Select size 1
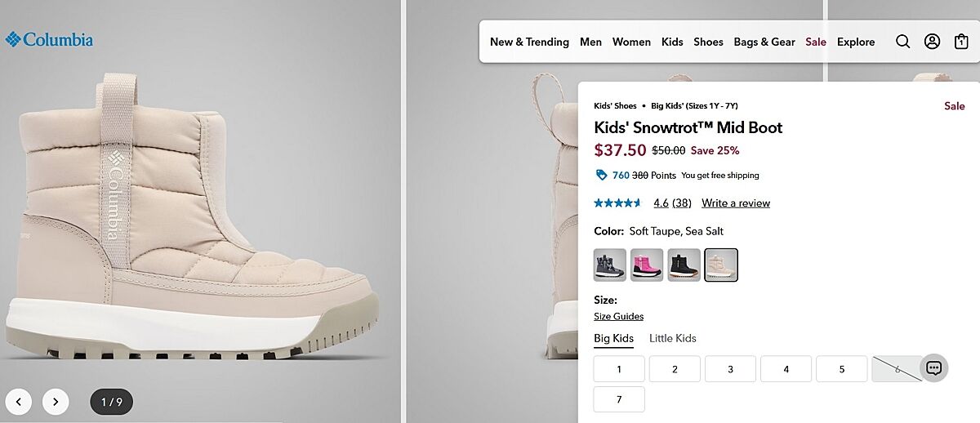Screen dimensions: 980x423 [x=618, y=369]
